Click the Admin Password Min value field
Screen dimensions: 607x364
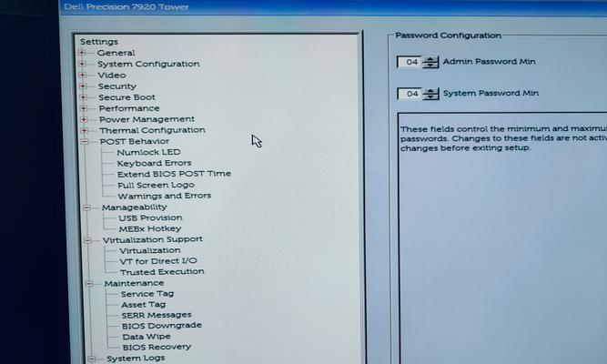point(410,62)
